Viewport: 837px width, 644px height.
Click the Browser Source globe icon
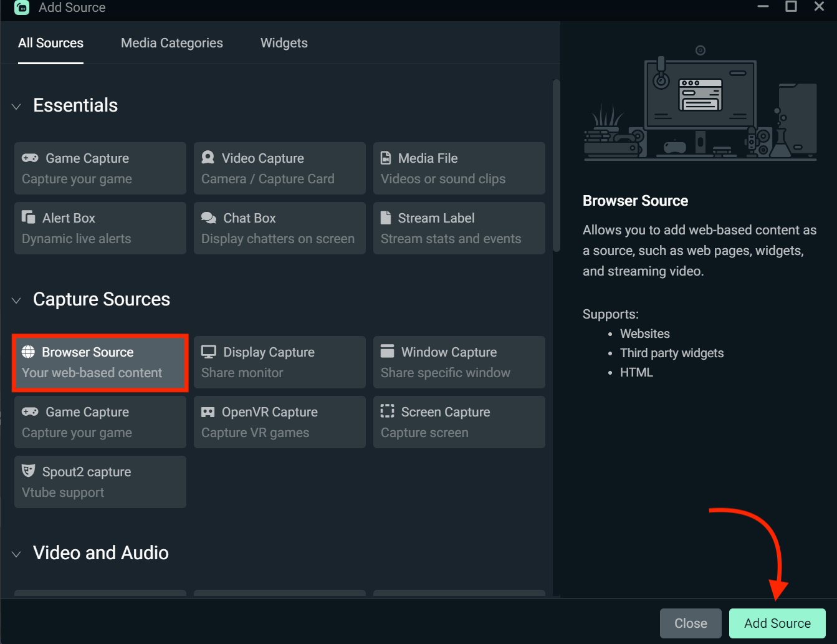[29, 352]
